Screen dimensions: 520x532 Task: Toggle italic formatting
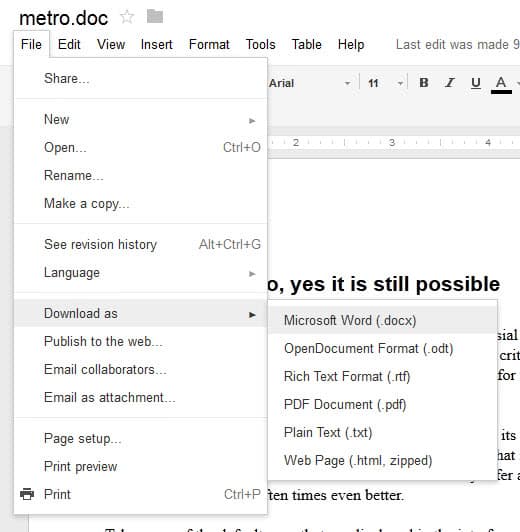point(450,82)
